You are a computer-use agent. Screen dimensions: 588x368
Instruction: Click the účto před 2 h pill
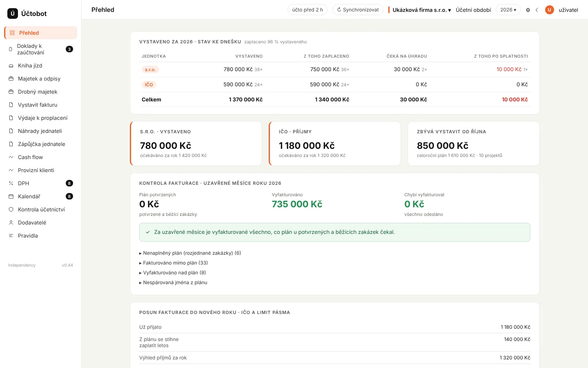tap(307, 10)
